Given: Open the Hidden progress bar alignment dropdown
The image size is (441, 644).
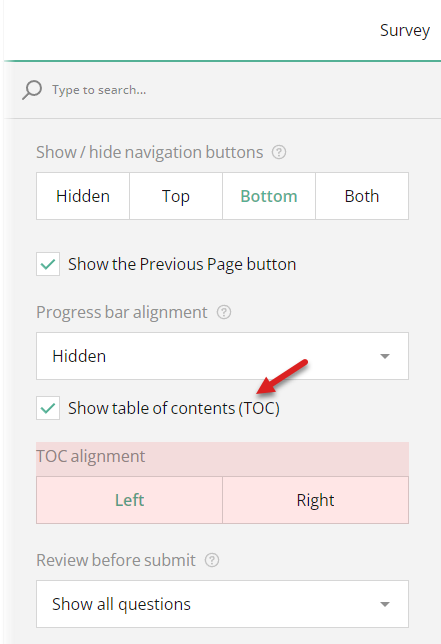Looking at the screenshot, I should (x=222, y=356).
